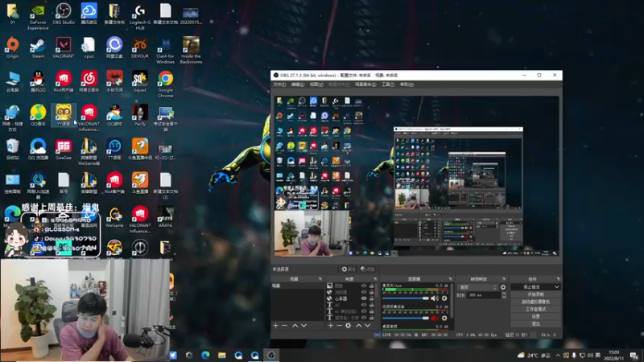Viewport: 644px width, 362px height.
Task: Toggle lock on AI text source
Action: point(372,305)
